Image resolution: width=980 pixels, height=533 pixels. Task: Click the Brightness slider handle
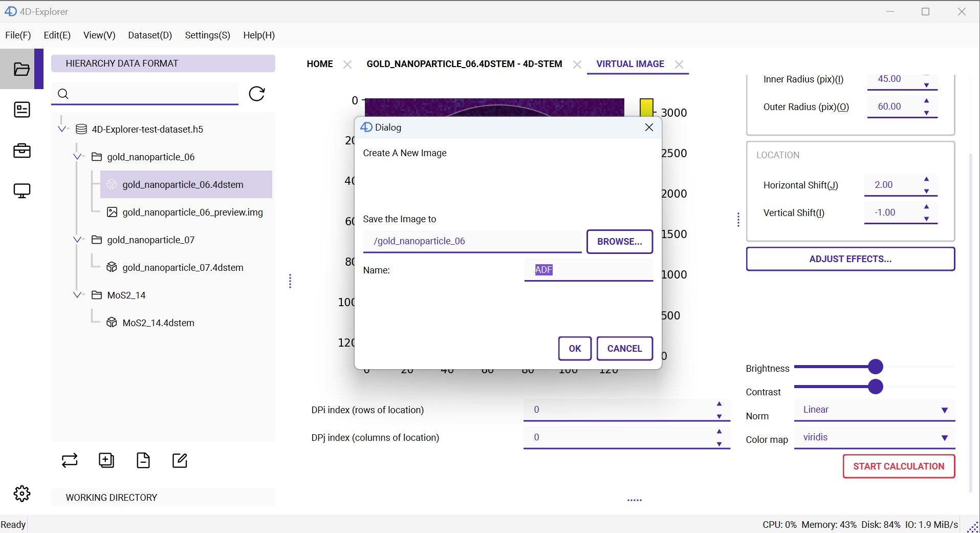pos(876,367)
